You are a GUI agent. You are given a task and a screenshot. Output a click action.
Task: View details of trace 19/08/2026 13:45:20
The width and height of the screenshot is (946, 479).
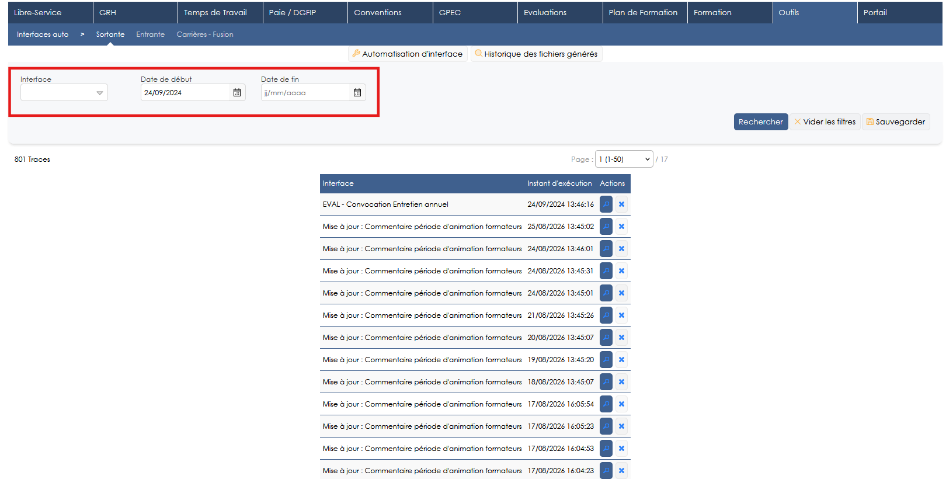click(606, 360)
